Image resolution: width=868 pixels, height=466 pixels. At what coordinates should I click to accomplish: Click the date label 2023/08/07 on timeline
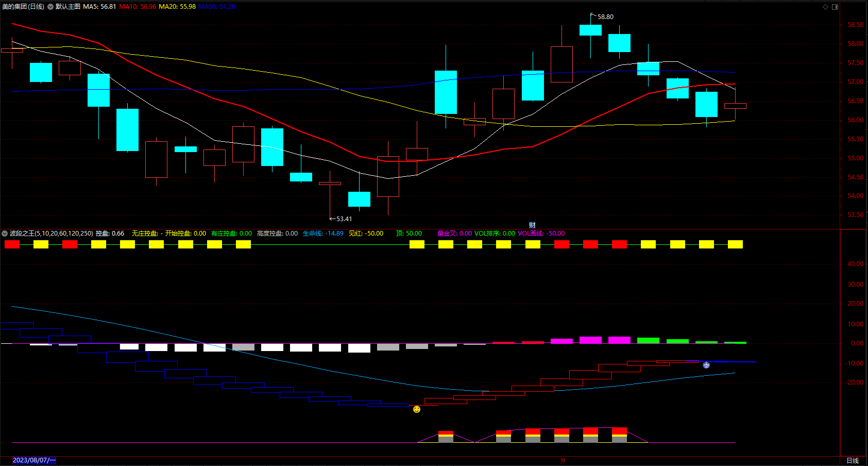(x=34, y=460)
